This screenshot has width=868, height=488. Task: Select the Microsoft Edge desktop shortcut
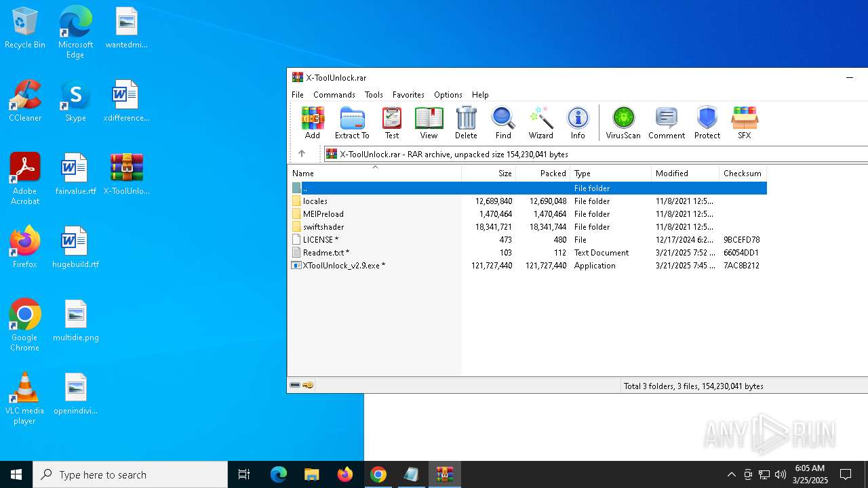tap(75, 32)
